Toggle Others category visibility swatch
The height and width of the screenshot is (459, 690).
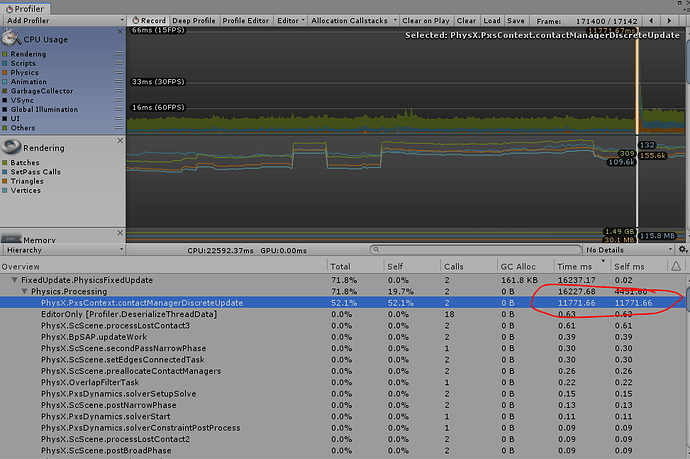[5, 128]
